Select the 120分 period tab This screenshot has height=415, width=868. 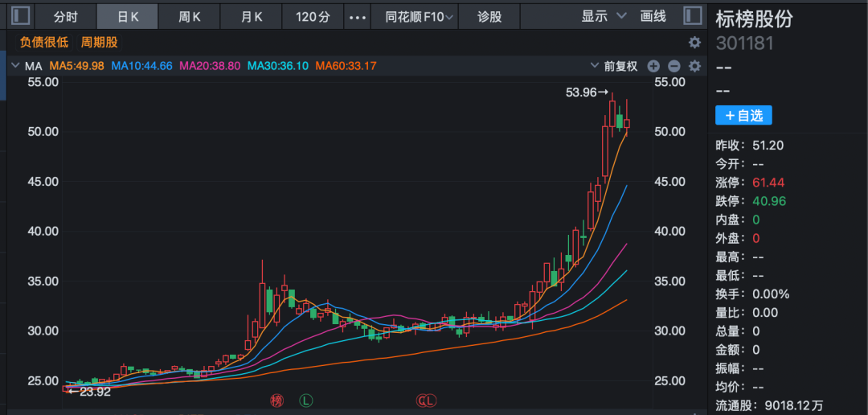pos(313,16)
